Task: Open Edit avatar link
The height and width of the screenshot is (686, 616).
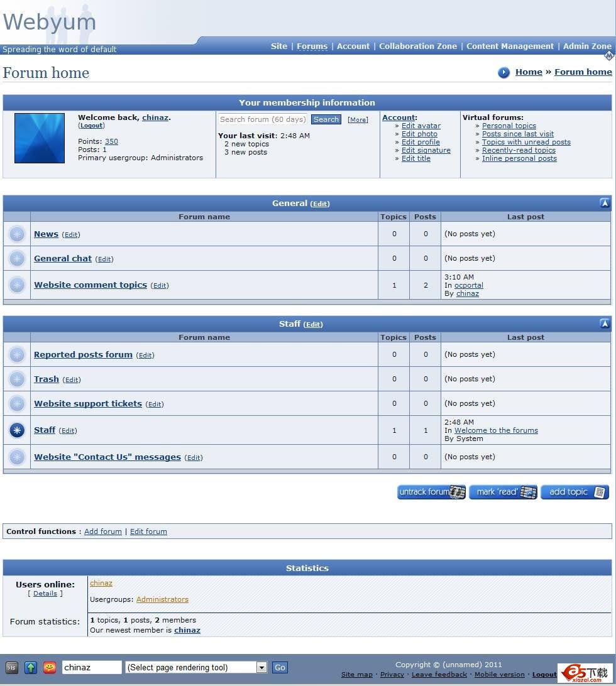Action: point(421,126)
